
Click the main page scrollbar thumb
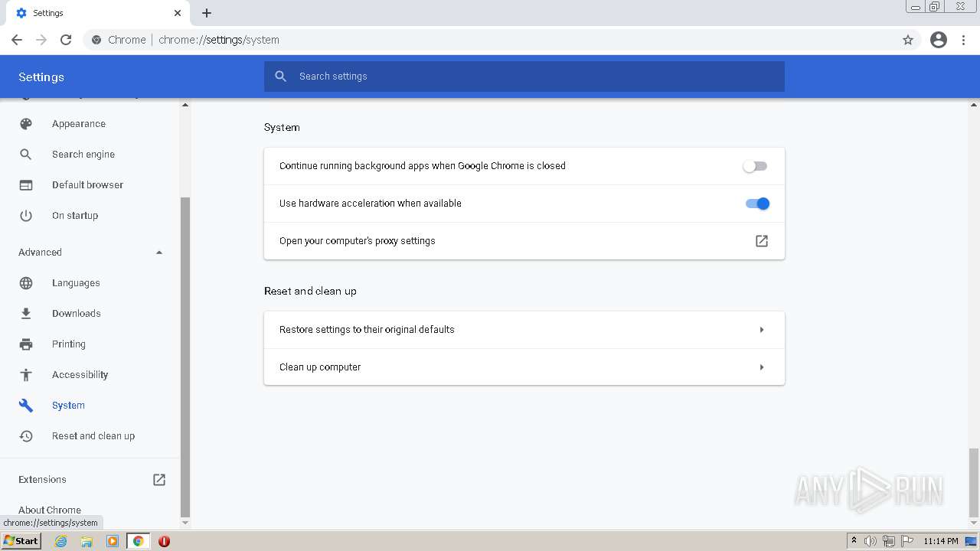click(x=974, y=482)
